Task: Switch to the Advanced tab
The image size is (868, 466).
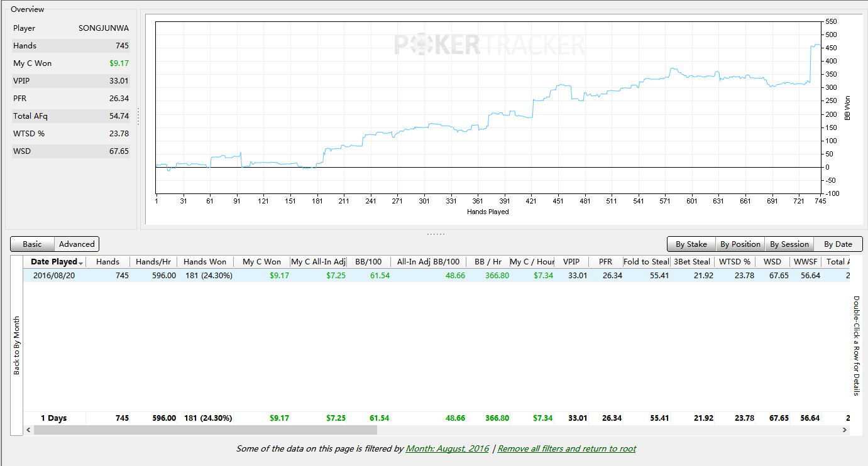Action: coord(77,244)
